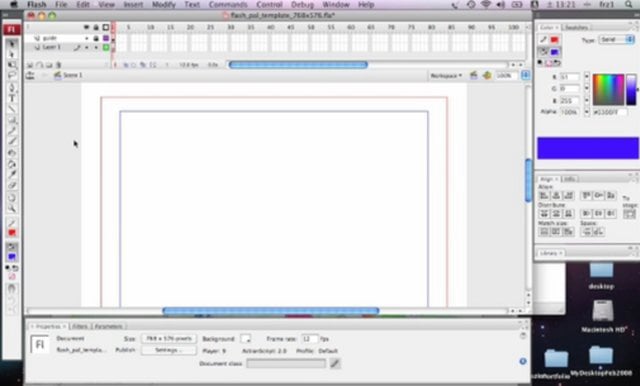
Task: Open the Edit Symbols dropdown icon
Action: coord(487,75)
